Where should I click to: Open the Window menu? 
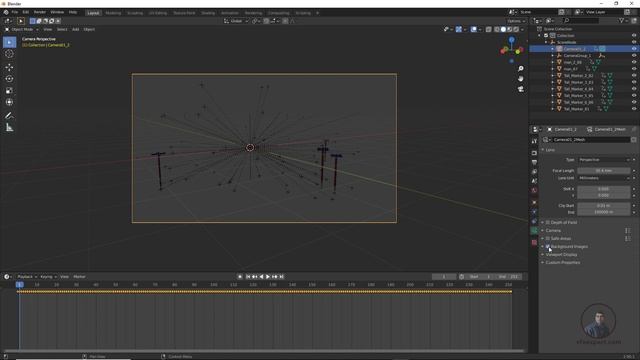tap(57, 12)
